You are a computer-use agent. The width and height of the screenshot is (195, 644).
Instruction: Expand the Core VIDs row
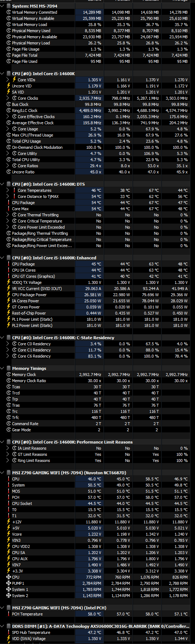point(8,80)
